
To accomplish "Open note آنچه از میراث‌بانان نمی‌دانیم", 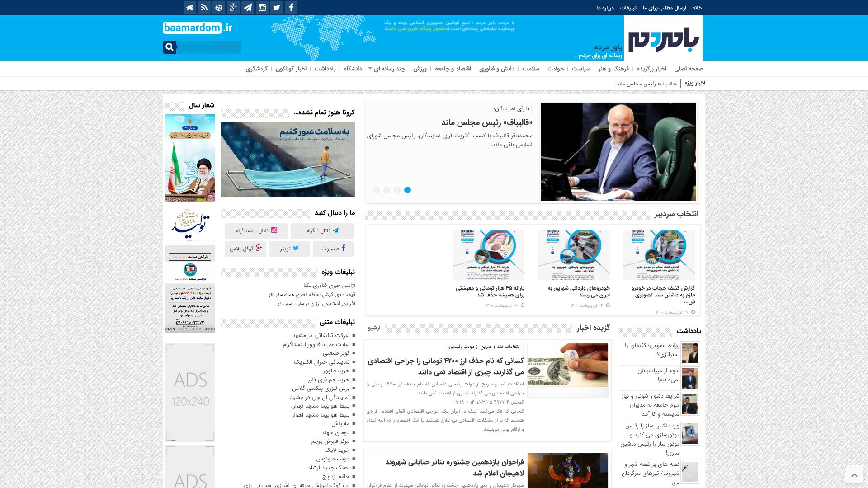I will pyautogui.click(x=659, y=375).
